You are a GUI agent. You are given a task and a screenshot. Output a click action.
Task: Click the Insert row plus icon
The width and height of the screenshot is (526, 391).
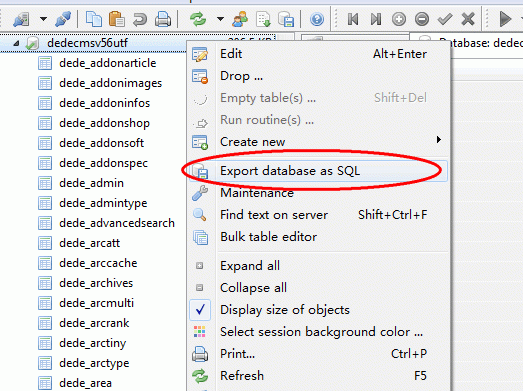[399, 19]
